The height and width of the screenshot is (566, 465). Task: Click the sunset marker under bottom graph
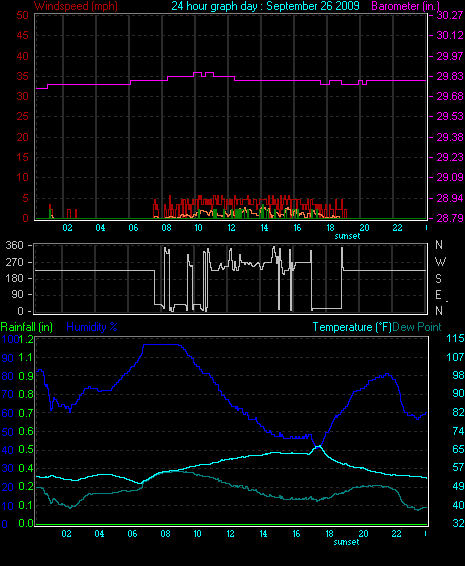tap(347, 542)
